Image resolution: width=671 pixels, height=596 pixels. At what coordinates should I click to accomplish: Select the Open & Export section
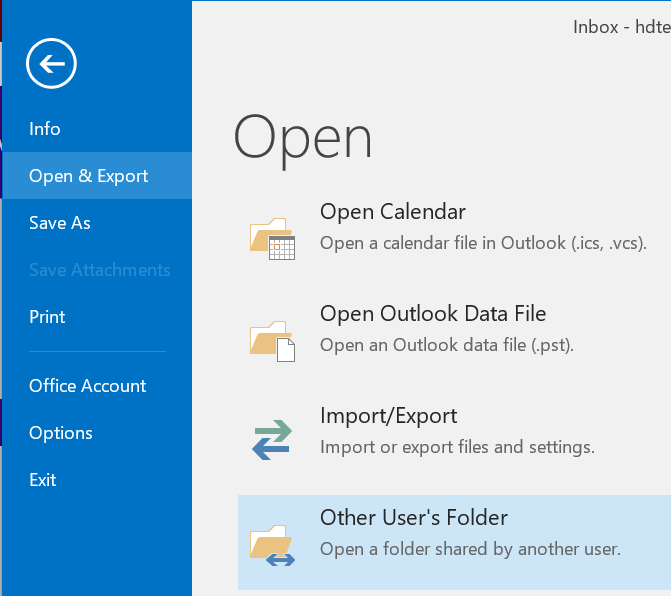coord(97,176)
